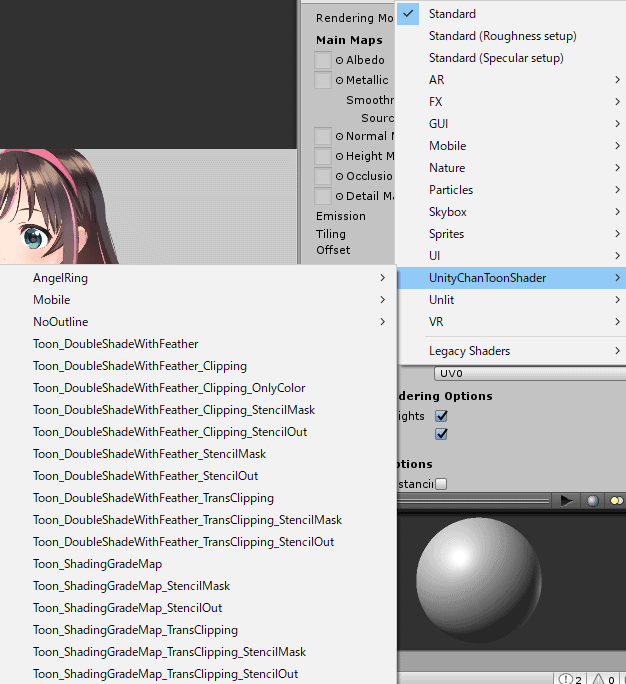Uncheck the first Rendering Options checkbox
626x684 pixels.
(x=441, y=416)
